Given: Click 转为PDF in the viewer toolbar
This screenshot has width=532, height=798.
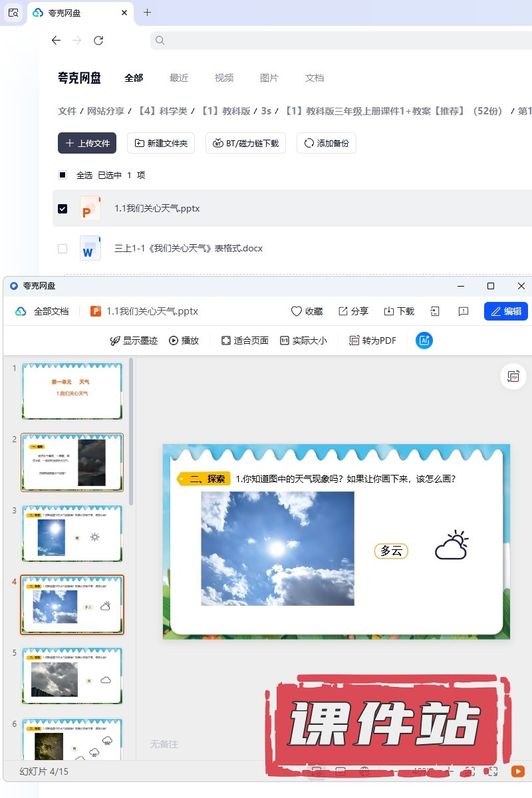Looking at the screenshot, I should (x=372, y=340).
